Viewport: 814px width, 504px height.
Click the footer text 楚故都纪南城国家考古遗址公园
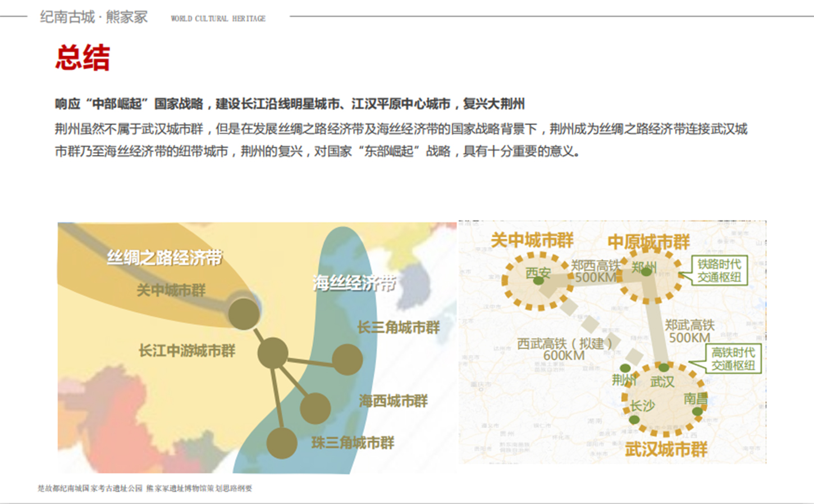pyautogui.click(x=90, y=489)
